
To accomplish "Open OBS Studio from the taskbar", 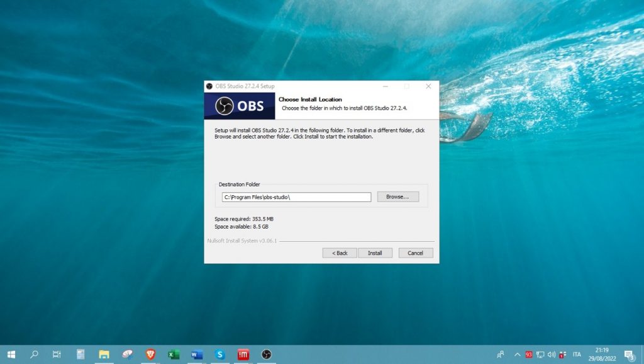I will pos(266,355).
